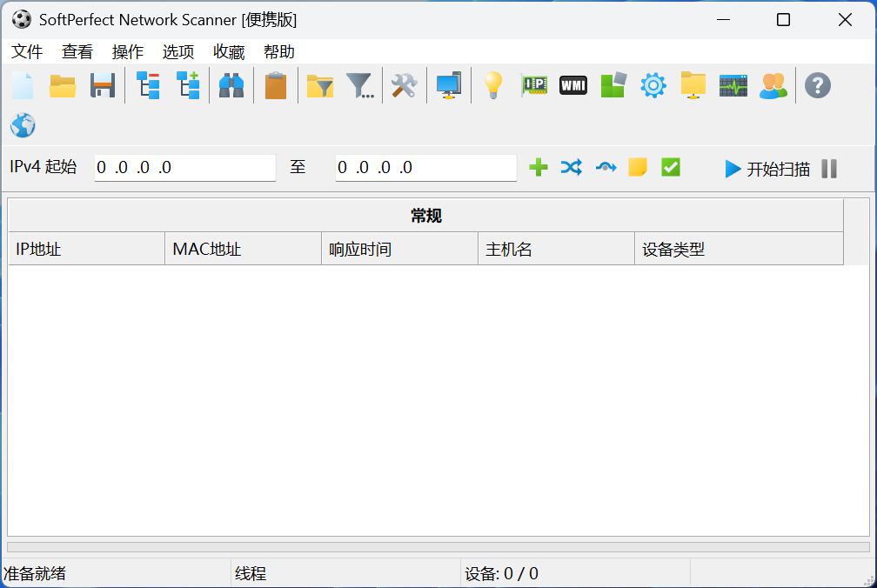Click the expand tree icon with plus
Image resolution: width=877 pixels, height=588 pixels.
(x=188, y=85)
